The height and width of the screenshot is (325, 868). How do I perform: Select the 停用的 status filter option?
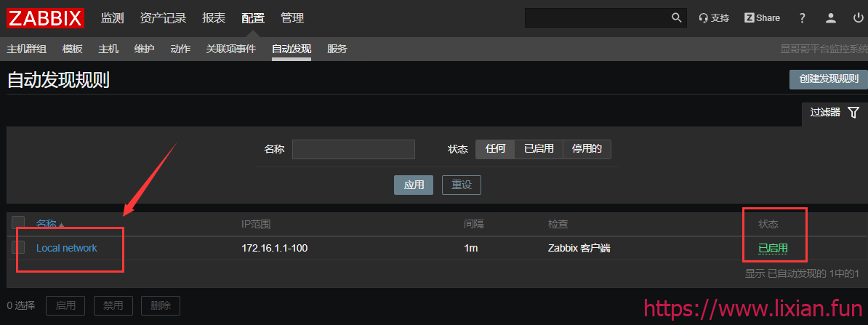pos(587,149)
